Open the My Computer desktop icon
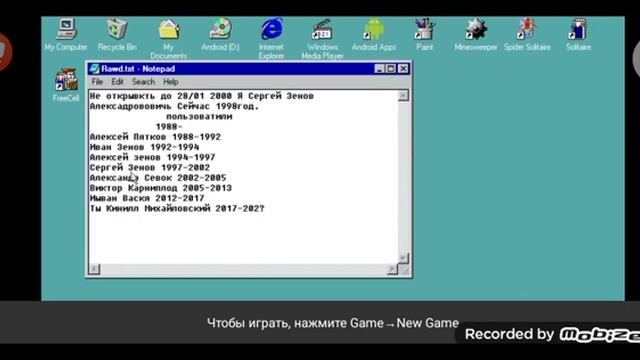 pyautogui.click(x=66, y=34)
